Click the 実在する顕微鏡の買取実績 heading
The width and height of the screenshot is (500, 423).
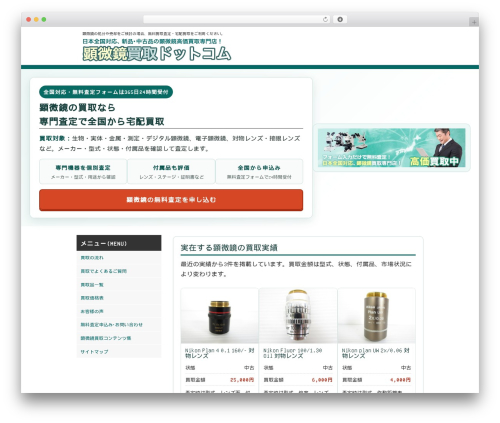[229, 248]
